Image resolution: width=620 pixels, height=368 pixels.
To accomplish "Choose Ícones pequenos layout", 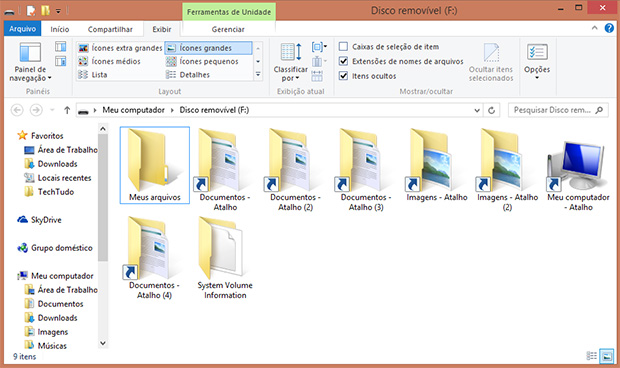I will (202, 61).
